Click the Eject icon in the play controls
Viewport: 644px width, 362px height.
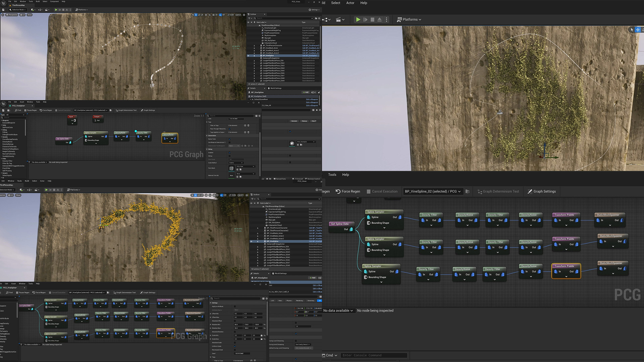coord(379,20)
